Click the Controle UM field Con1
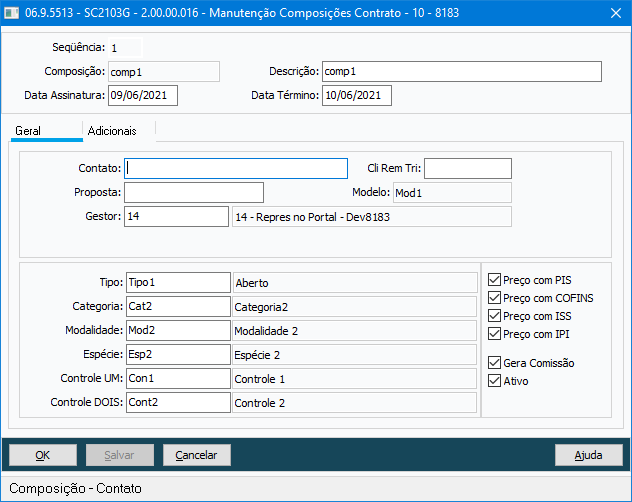 [x=178, y=379]
